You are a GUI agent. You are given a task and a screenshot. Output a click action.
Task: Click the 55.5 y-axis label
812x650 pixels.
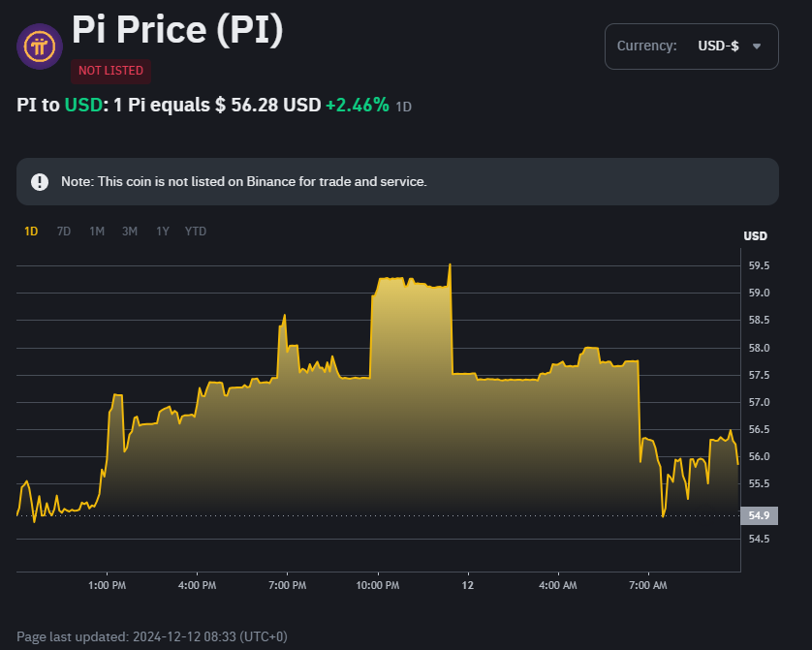[759, 484]
